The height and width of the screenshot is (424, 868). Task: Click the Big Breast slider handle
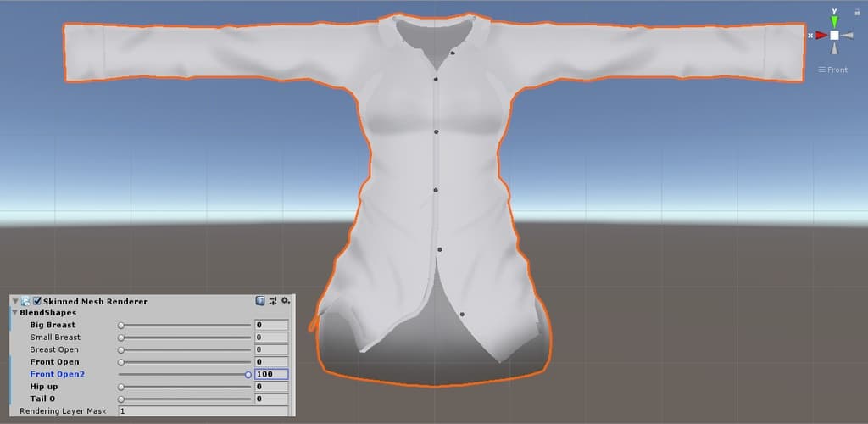coord(121,326)
